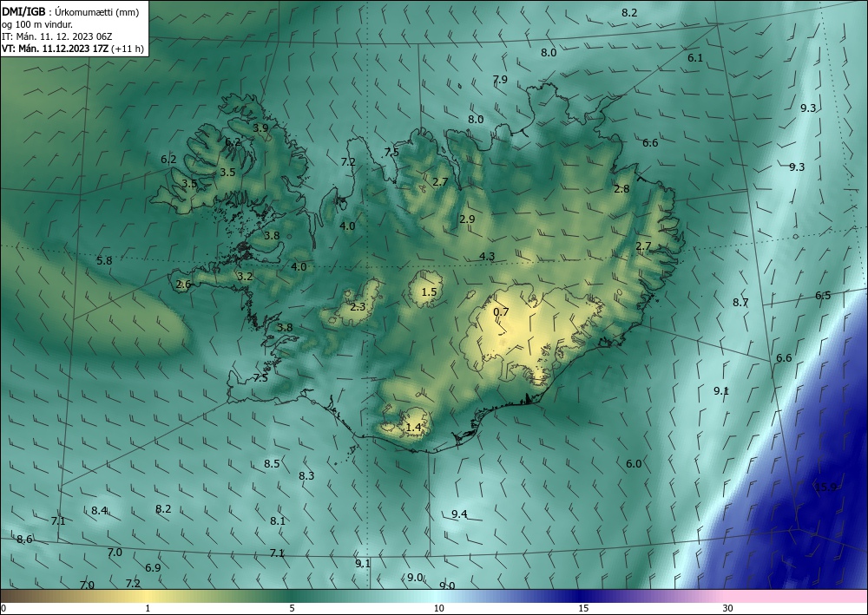
Task: Click the 6.1 value in the northeast sea
Action: [694, 57]
